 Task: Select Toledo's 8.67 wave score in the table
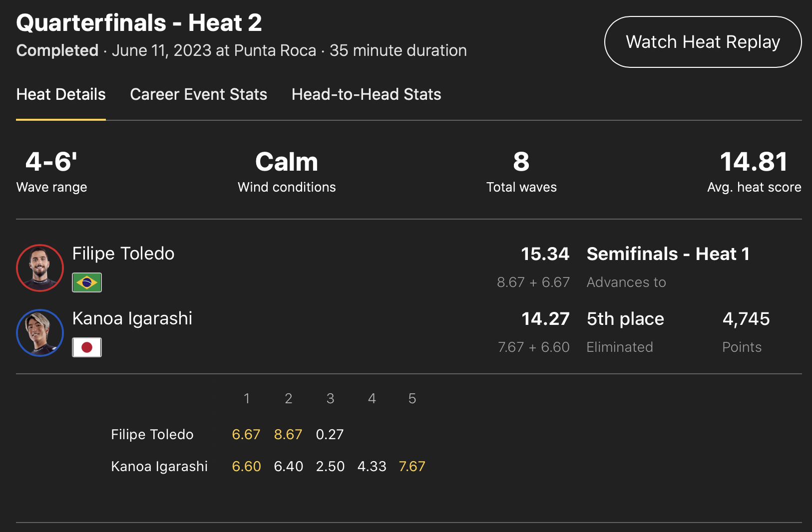tap(288, 434)
